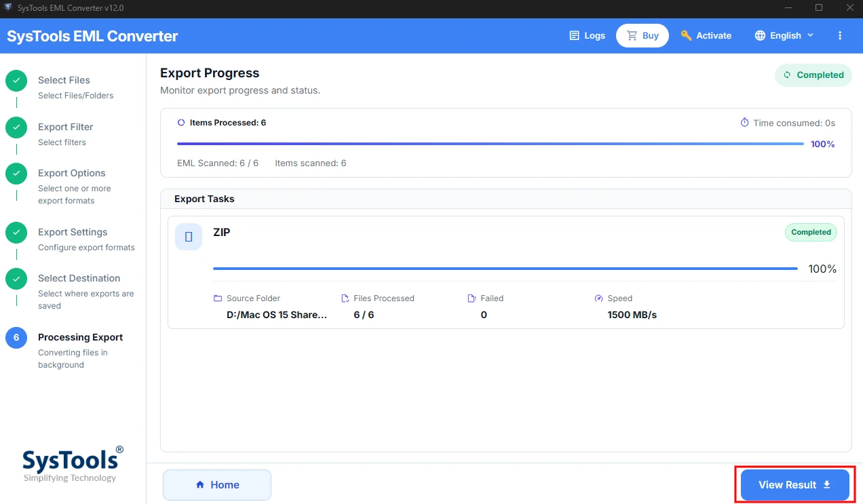Click the Select Files step checkmark icon
863x504 pixels.
tap(16, 81)
